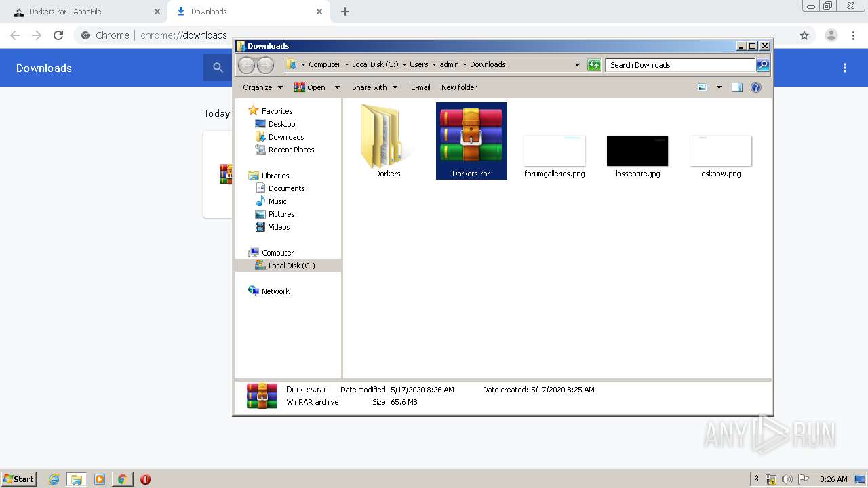Click admin in the address breadcrumb
The width and height of the screenshot is (868, 488).
click(x=449, y=64)
